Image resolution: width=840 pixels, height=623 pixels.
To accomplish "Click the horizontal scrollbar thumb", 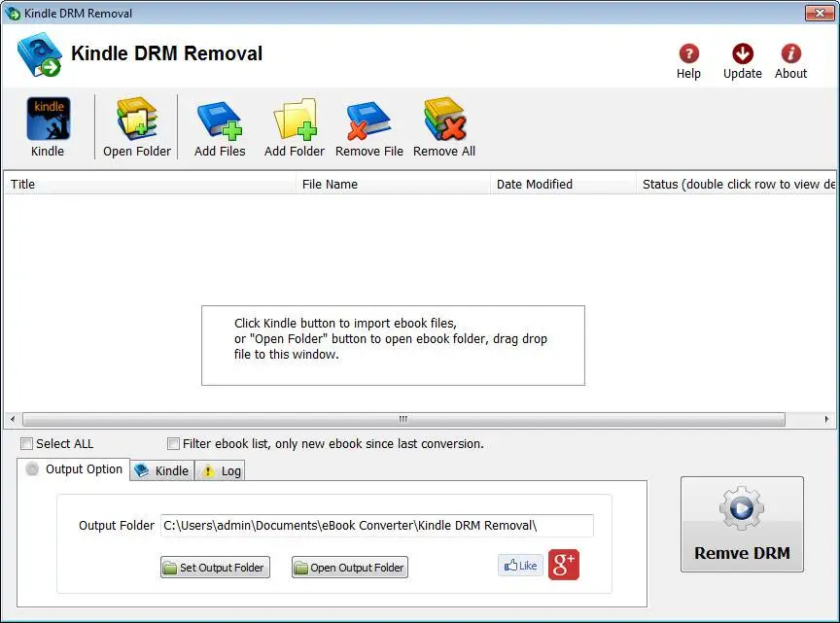I will 403,419.
